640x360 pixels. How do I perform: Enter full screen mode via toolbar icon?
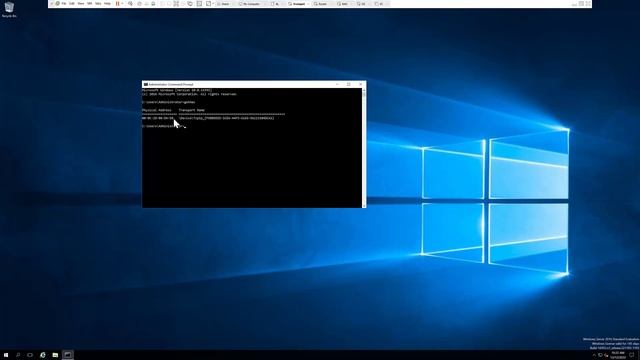click(x=176, y=4)
